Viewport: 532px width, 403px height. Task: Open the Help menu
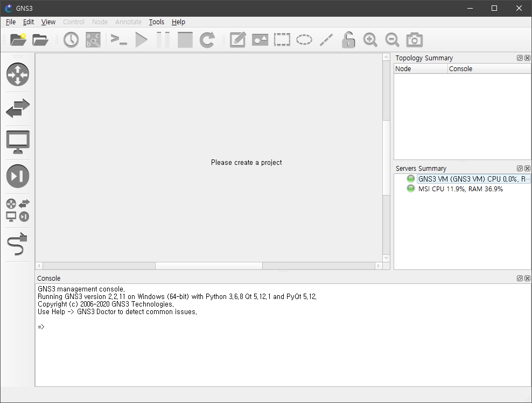tap(178, 22)
